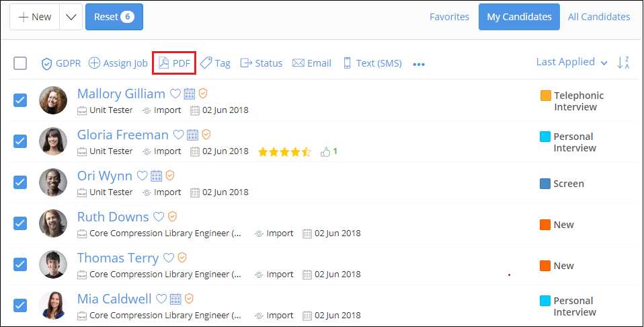Click the Tag icon in toolbar
The width and height of the screenshot is (644, 327).
pyautogui.click(x=206, y=63)
